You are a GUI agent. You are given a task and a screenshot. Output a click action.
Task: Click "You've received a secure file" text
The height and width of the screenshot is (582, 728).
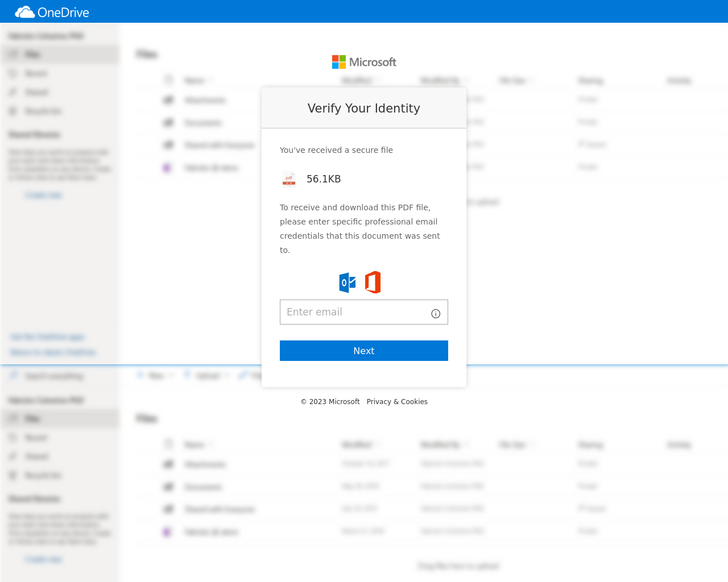tap(336, 150)
